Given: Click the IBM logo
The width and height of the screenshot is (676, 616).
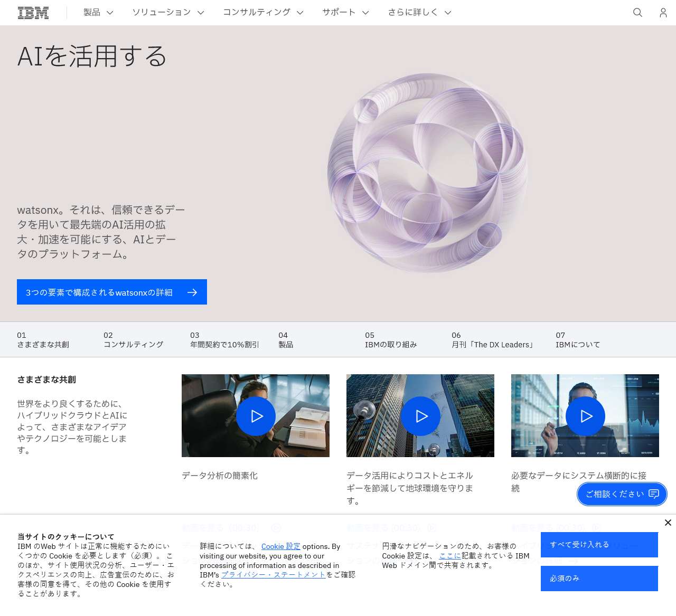Looking at the screenshot, I should tap(33, 13).
